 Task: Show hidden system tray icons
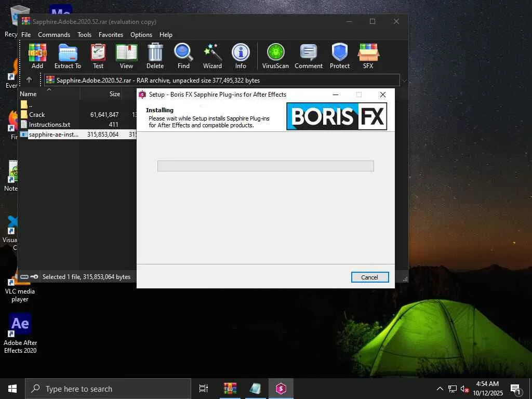pos(440,389)
